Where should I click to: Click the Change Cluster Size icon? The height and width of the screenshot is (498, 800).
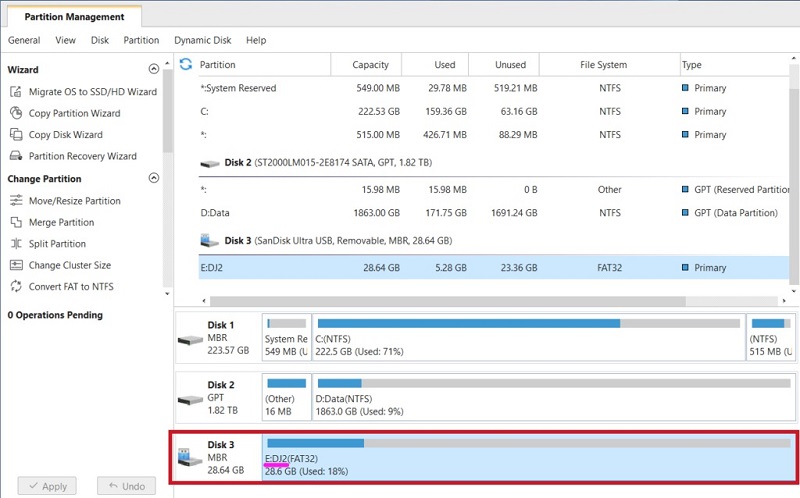pos(16,265)
